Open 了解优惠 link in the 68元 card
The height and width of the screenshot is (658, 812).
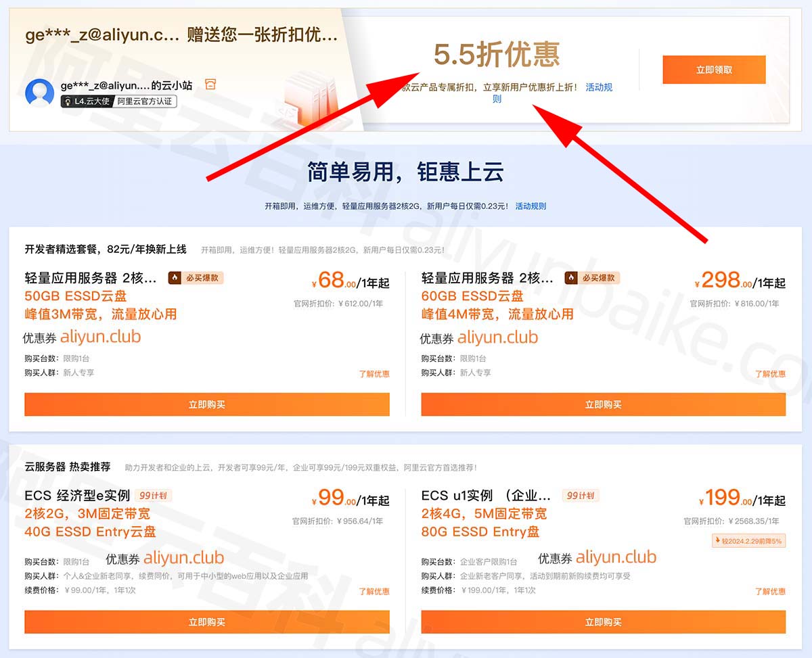[x=374, y=374]
